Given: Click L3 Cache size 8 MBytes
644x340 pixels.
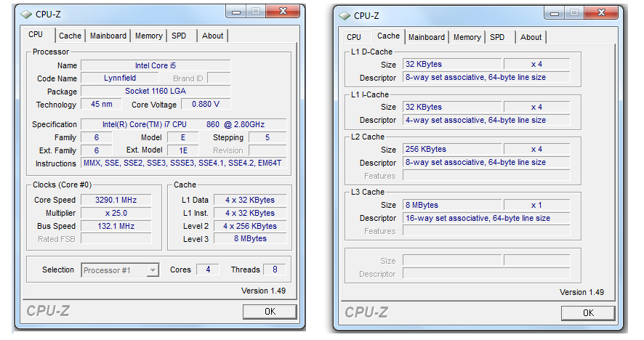Looking at the screenshot, I should pos(452,205).
